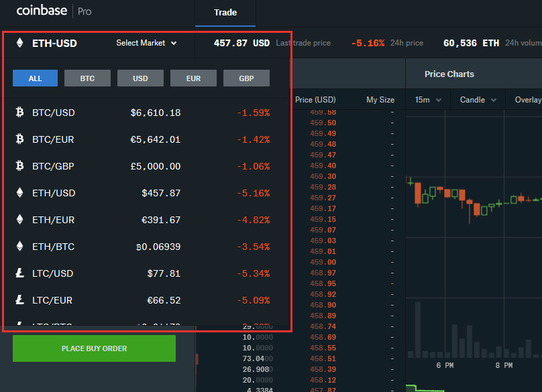The image size is (542, 392).
Task: Click the Litecoin icon in the LTC/EUR row
Action: (x=19, y=300)
